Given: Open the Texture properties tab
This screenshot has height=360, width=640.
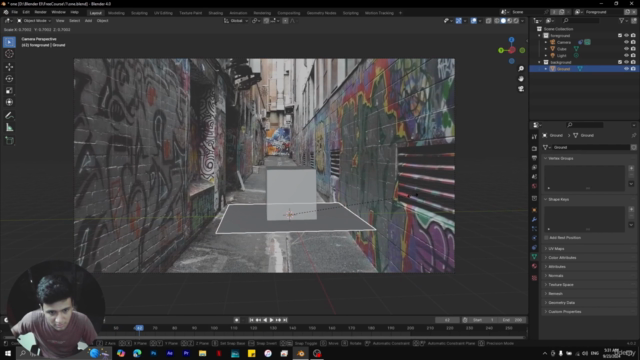Looking at the screenshot, I should (x=534, y=278).
